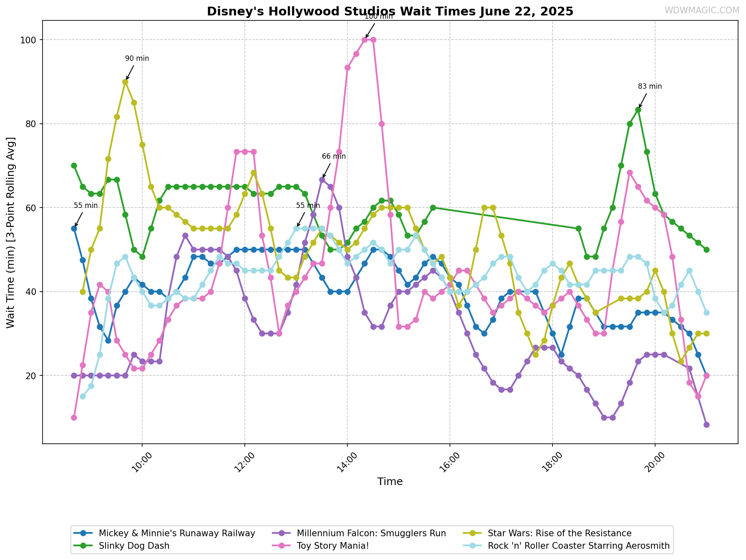Image resolution: width=746 pixels, height=560 pixels.
Task: Select Slinky Dog Dash legend entry
Action: [x=122, y=546]
